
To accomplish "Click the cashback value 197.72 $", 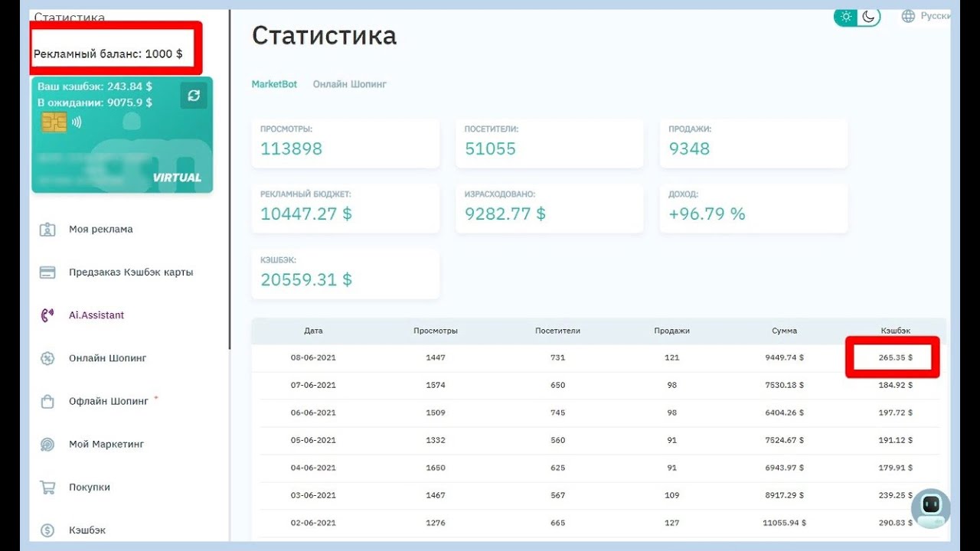I will (x=896, y=412).
